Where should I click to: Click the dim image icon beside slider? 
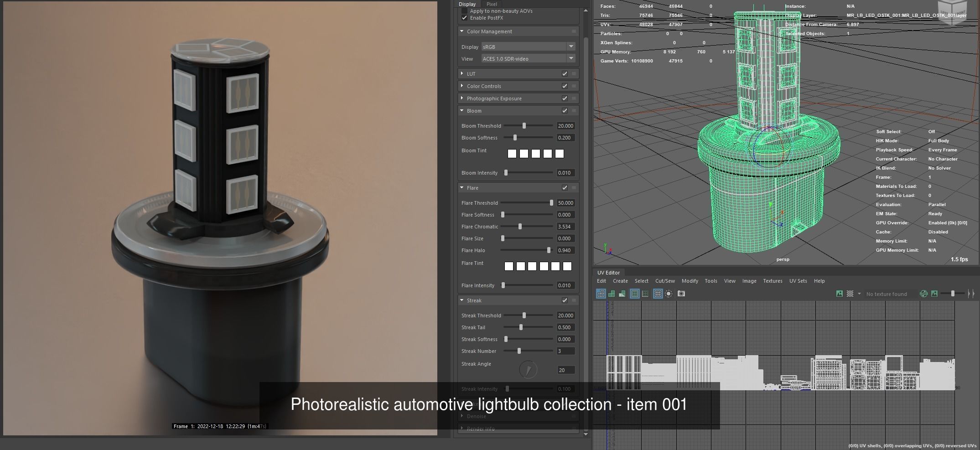(934, 294)
